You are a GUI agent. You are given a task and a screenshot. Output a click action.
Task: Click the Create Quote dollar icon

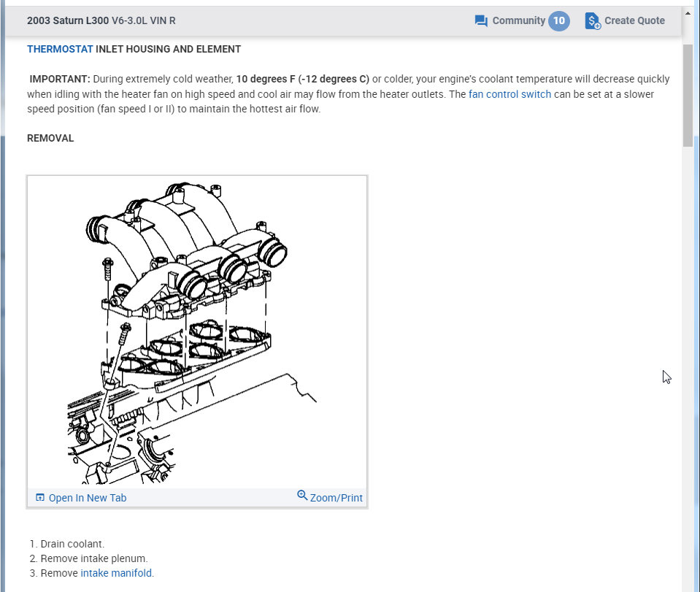pyautogui.click(x=593, y=21)
